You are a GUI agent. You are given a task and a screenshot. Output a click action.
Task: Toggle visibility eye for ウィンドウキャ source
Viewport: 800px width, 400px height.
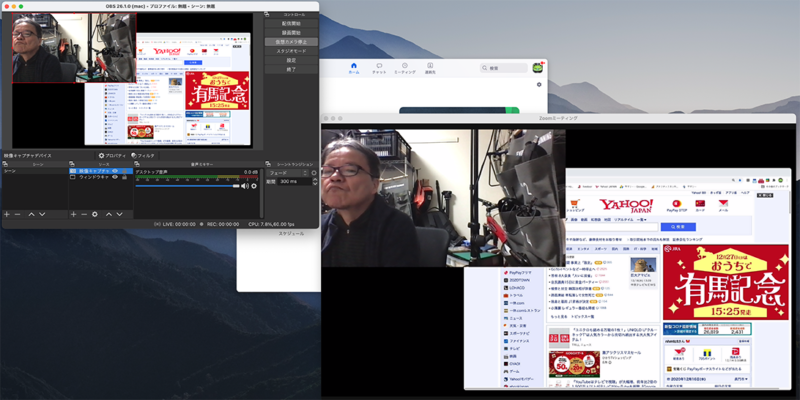115,177
